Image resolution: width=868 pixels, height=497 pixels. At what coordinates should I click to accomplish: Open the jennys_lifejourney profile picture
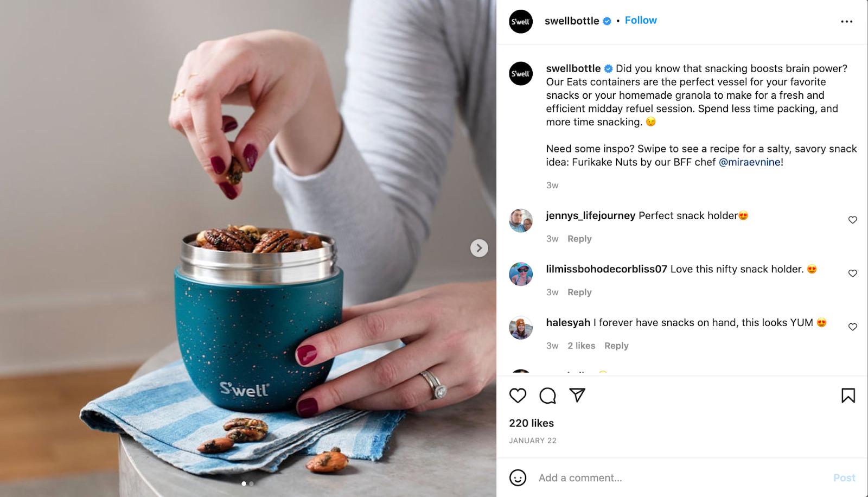point(521,221)
